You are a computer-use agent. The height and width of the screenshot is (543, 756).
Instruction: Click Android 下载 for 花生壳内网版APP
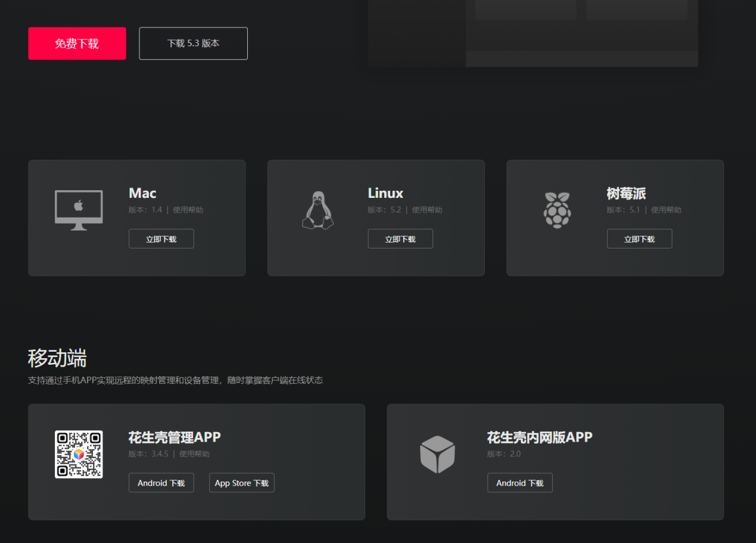point(519,483)
